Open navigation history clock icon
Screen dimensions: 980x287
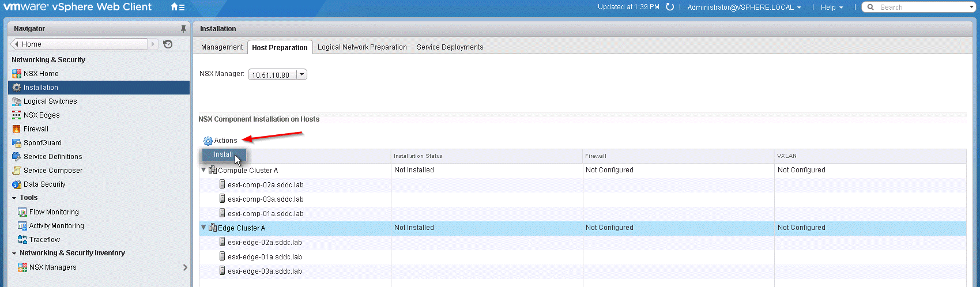(168, 44)
